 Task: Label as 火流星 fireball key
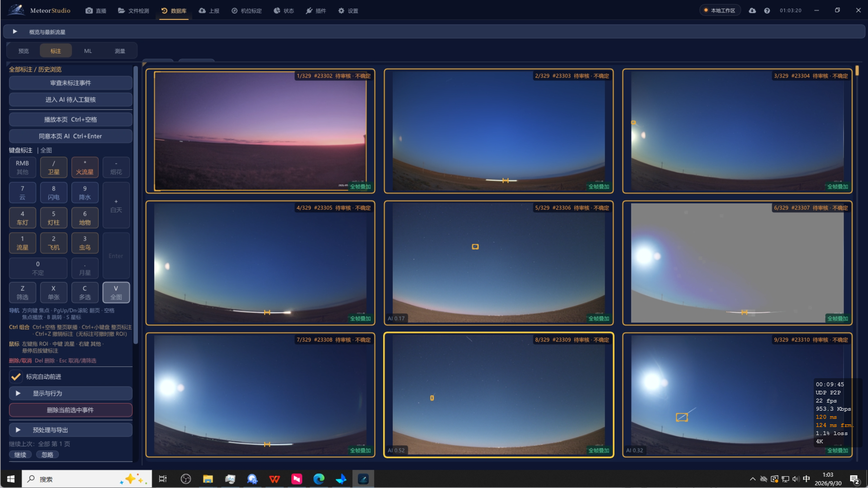pos(85,167)
